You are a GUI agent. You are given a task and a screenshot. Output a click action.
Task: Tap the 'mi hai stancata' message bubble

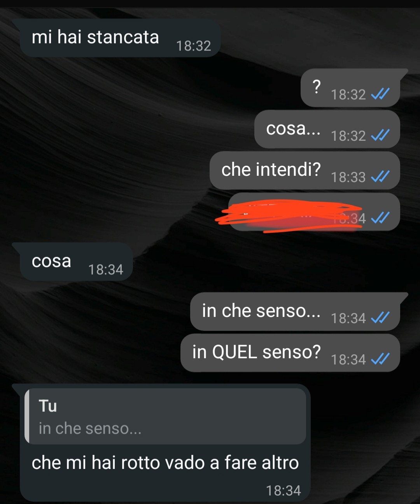tap(120, 38)
